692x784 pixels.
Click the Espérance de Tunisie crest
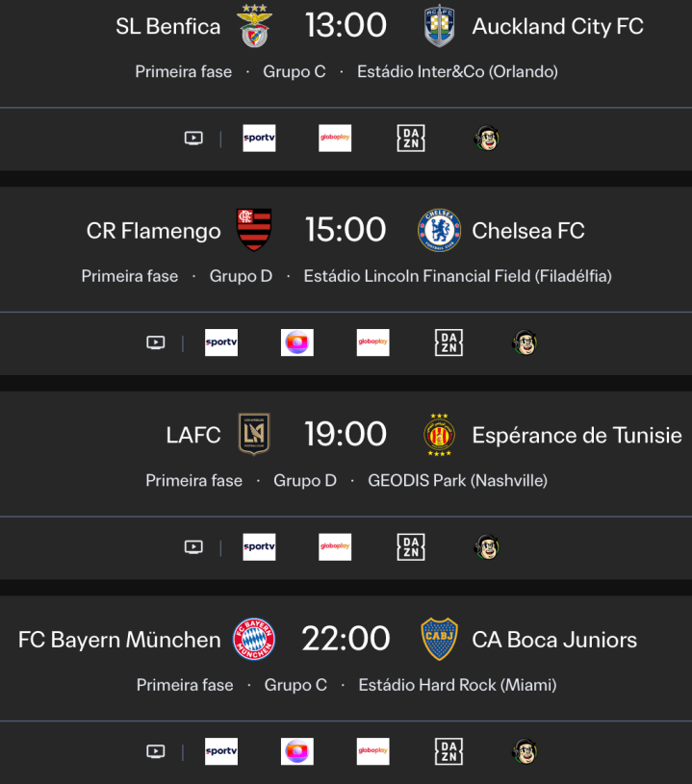click(439, 435)
